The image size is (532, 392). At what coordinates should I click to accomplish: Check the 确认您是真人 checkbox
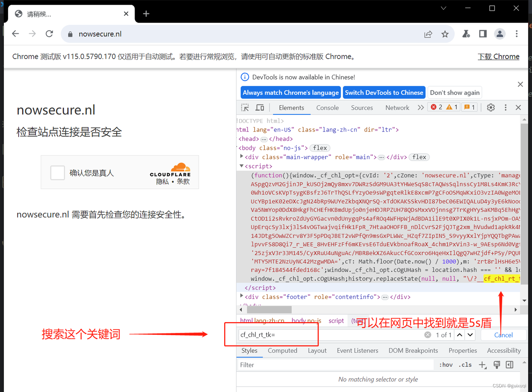pos(58,173)
